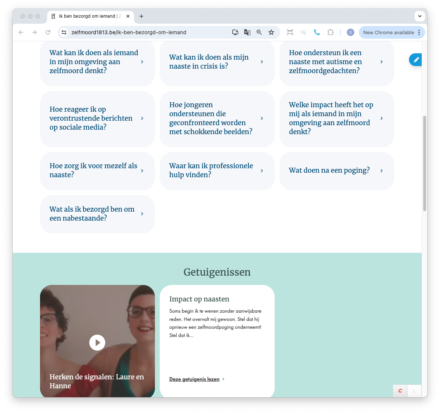The image size is (440, 413).
Task: Click the browser forward arrow
Action: (x=34, y=32)
